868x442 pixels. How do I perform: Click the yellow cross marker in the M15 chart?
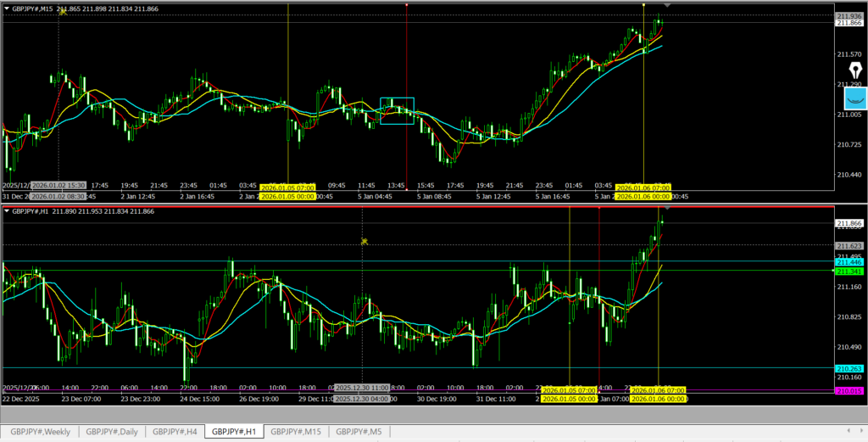tap(63, 12)
